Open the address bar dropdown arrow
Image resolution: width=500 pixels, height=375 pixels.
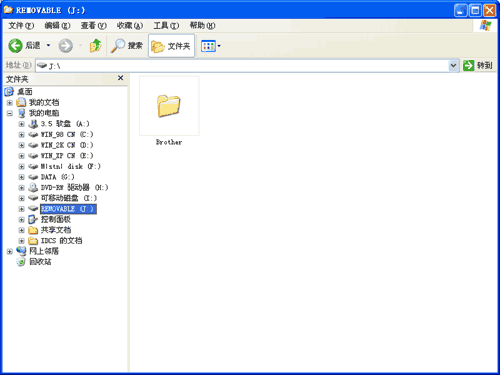453,65
